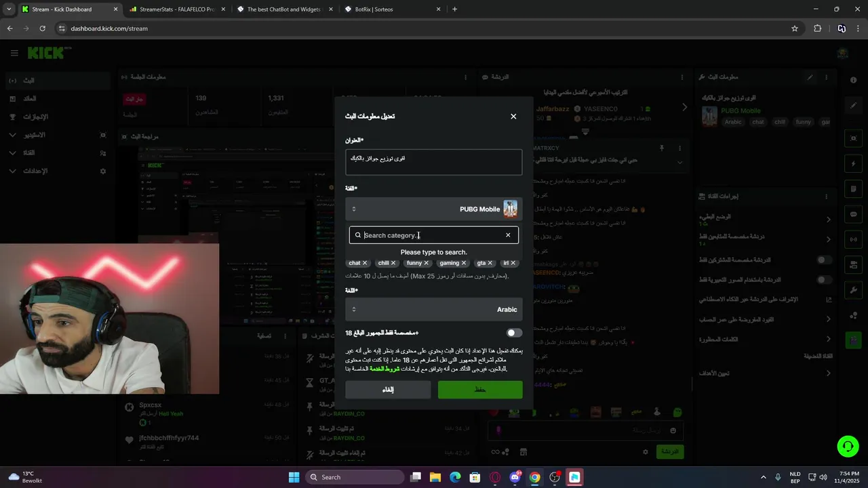The image size is (868, 488).
Task: Open the tab search dropdown arrow
Action: click(9, 9)
